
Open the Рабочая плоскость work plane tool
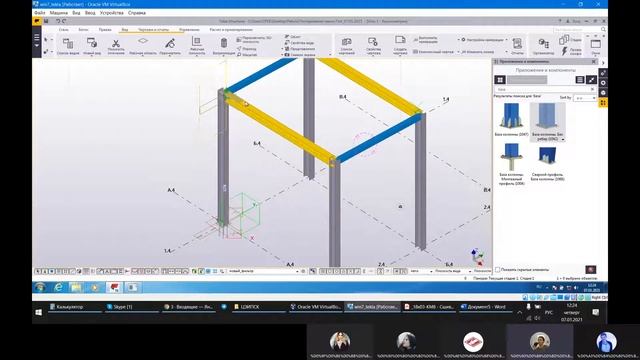[196, 46]
